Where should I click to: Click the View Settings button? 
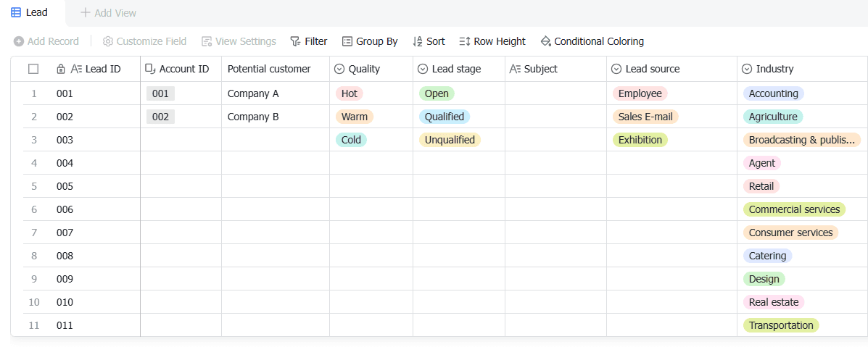tap(239, 41)
